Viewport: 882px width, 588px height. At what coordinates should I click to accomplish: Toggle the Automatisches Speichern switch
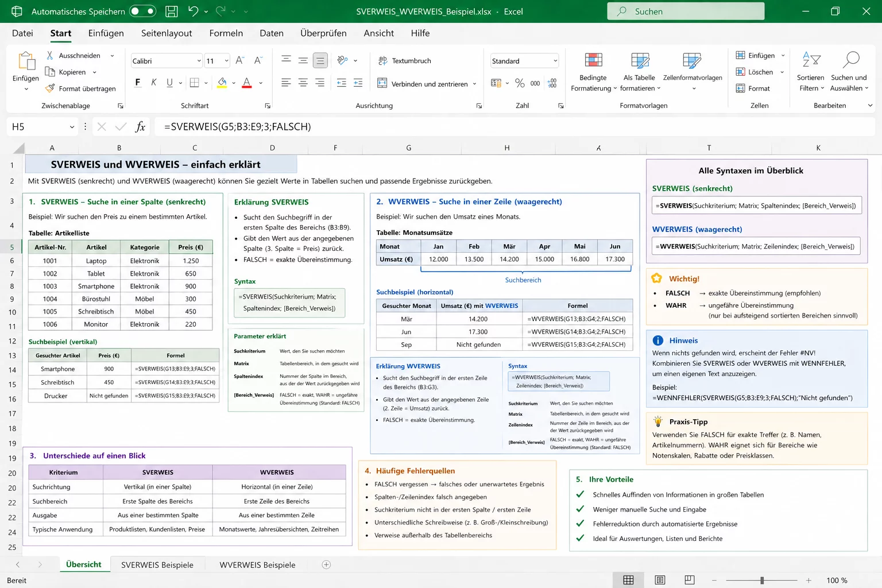click(142, 11)
